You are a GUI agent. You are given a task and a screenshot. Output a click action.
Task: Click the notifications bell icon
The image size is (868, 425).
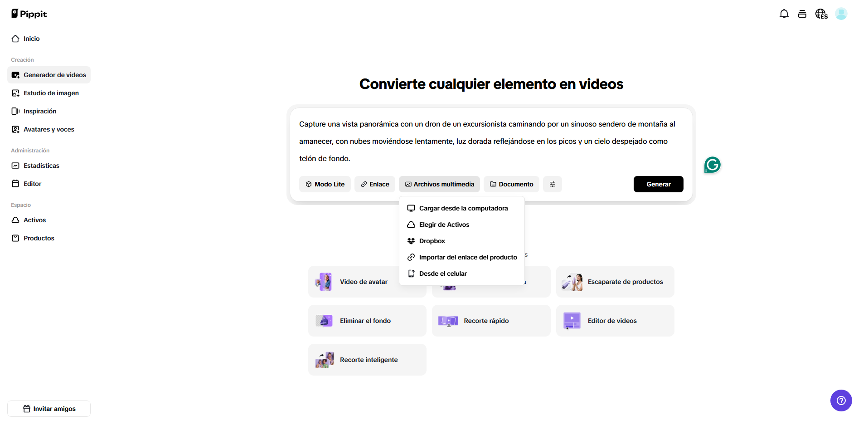point(784,14)
